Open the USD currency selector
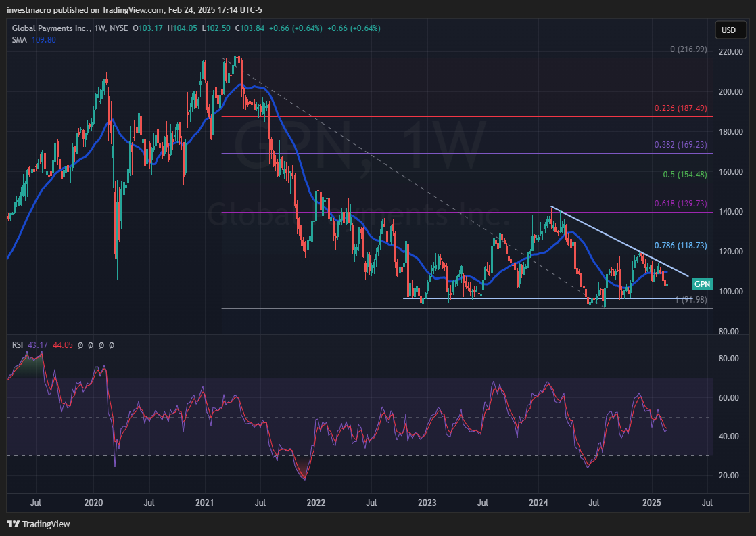Image resolution: width=756 pixels, height=536 pixels. pyautogui.click(x=728, y=30)
